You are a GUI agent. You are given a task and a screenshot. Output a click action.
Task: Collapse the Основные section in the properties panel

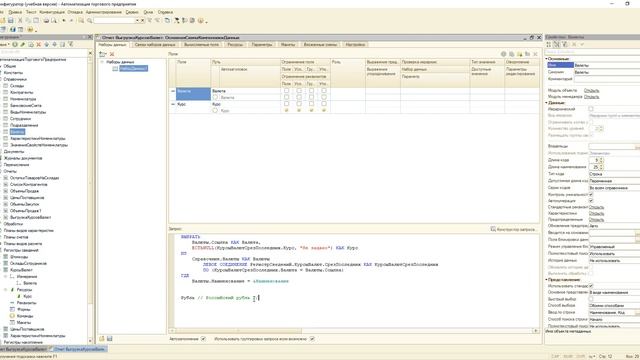click(x=547, y=59)
